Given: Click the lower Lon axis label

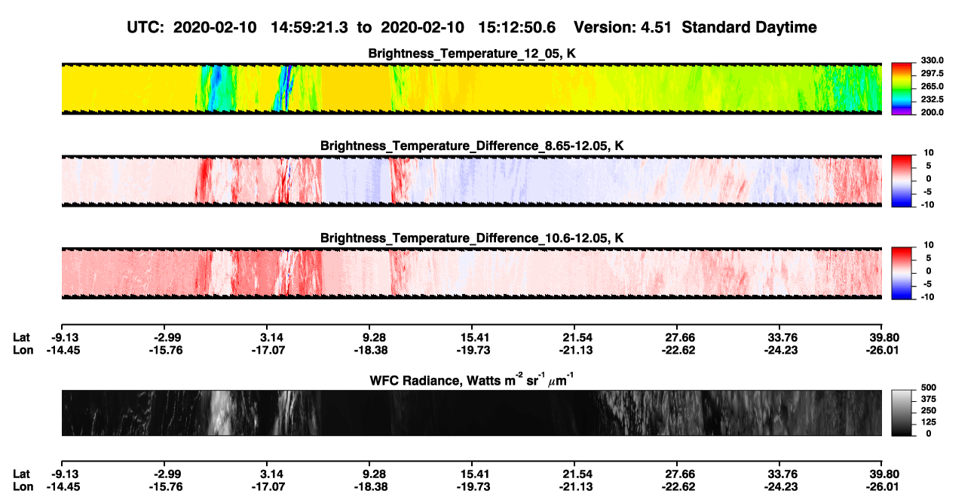Looking at the screenshot, I should click(23, 487).
